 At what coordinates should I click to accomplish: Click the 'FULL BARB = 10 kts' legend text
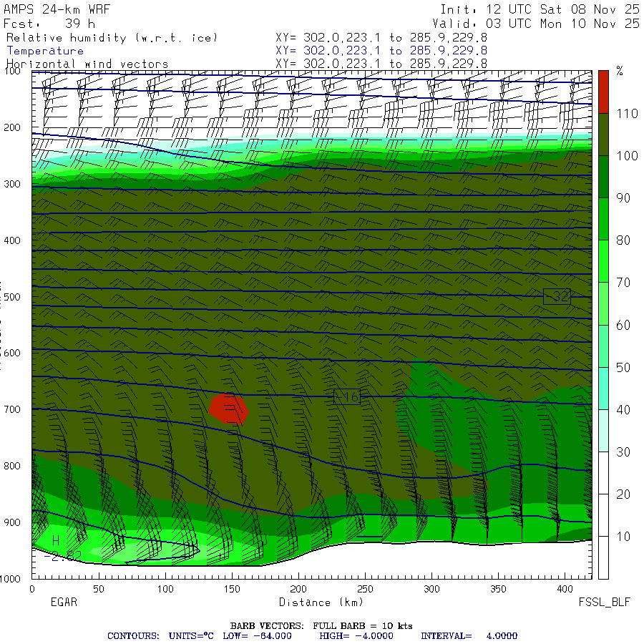(x=363, y=626)
